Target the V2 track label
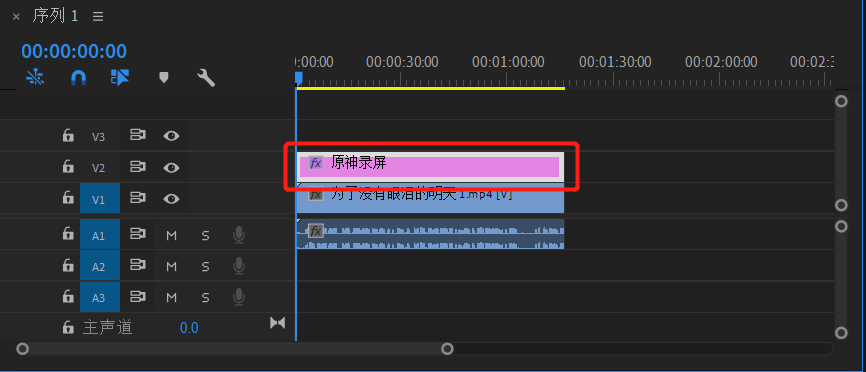 (x=98, y=168)
